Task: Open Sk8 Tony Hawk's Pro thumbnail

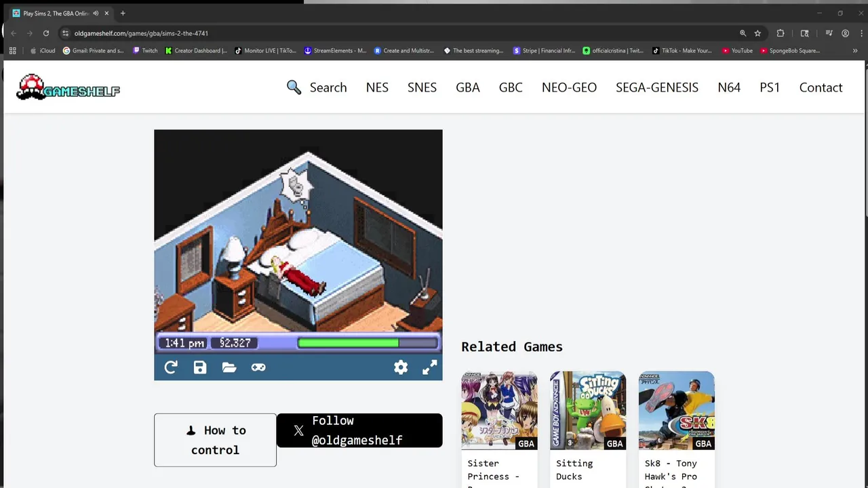Action: click(x=676, y=411)
